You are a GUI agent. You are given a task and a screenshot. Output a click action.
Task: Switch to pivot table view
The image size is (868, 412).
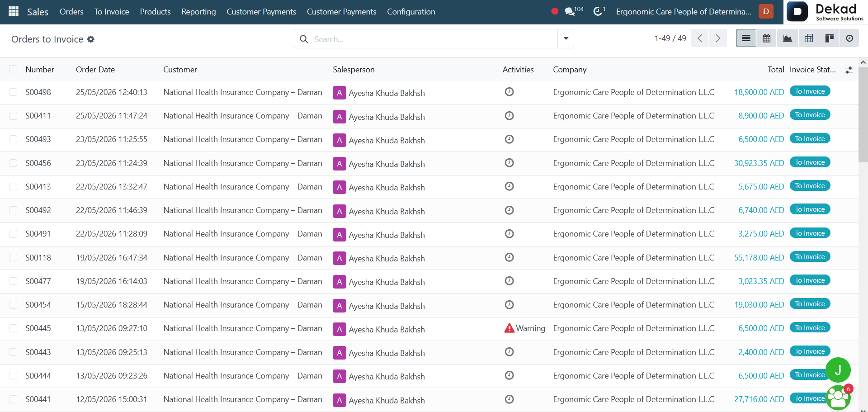point(809,38)
